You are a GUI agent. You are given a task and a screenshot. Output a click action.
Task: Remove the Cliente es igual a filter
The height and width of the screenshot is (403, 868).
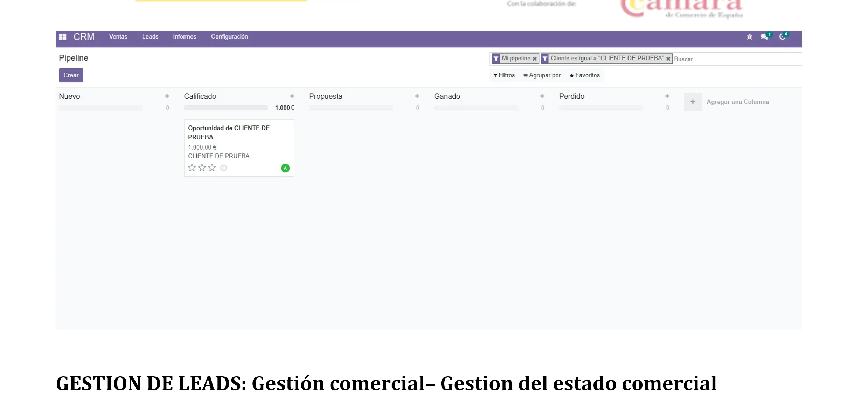(668, 59)
